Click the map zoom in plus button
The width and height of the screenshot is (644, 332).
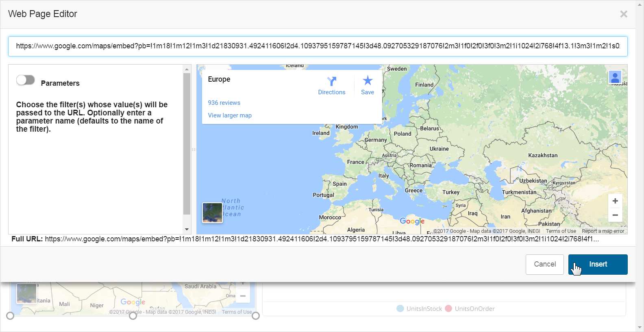pyautogui.click(x=615, y=201)
